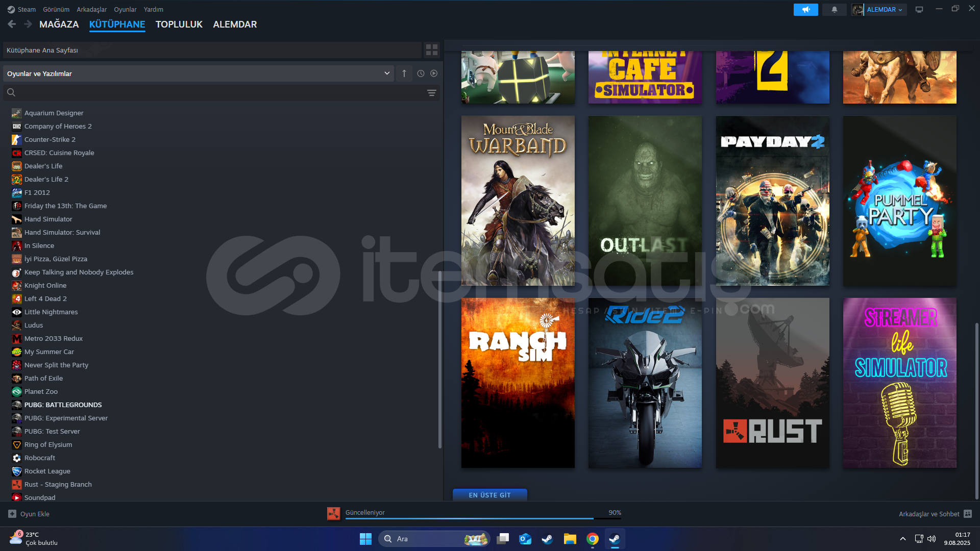Image resolution: width=980 pixels, height=551 pixels.
Task: Select Counter-Strike 2 in game list
Action: 50,139
